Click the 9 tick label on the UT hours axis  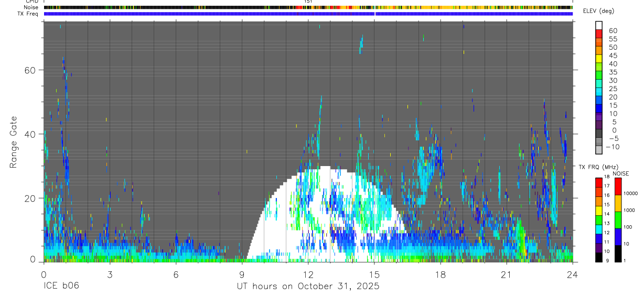point(242,274)
